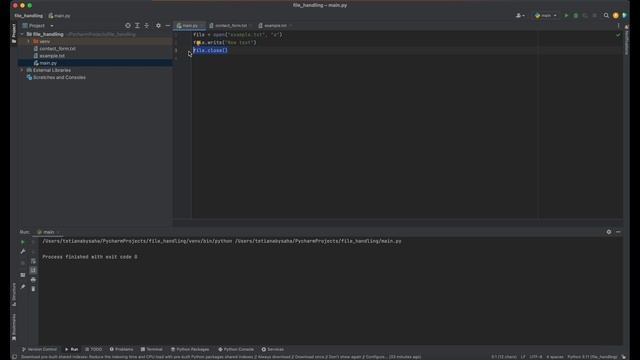Open Notifications side stripe button

tap(627, 40)
